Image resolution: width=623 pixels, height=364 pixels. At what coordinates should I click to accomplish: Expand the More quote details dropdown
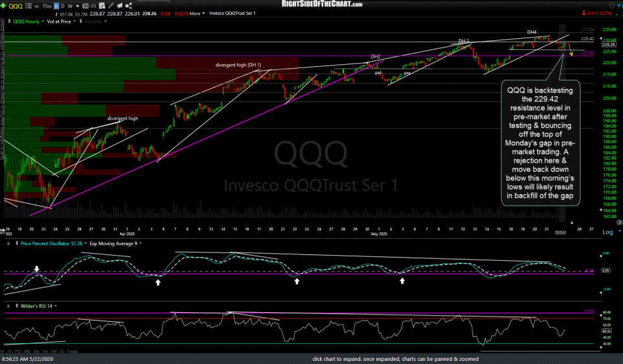coord(197,14)
